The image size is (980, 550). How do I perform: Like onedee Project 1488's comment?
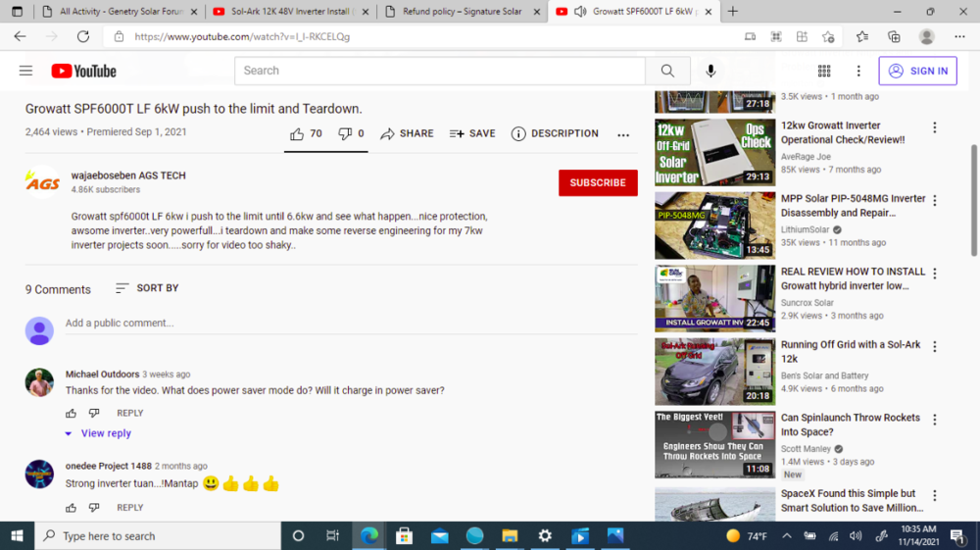point(72,508)
